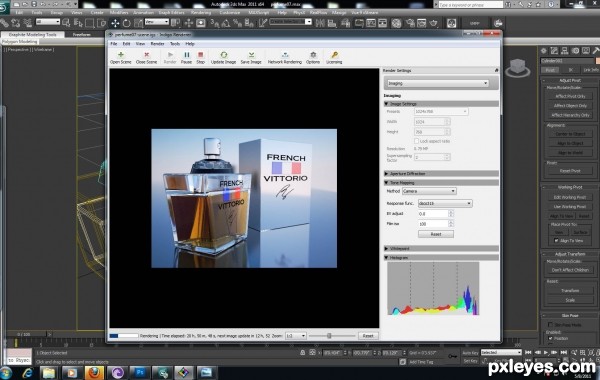Open the Imaging render settings dropdown

[x=438, y=83]
